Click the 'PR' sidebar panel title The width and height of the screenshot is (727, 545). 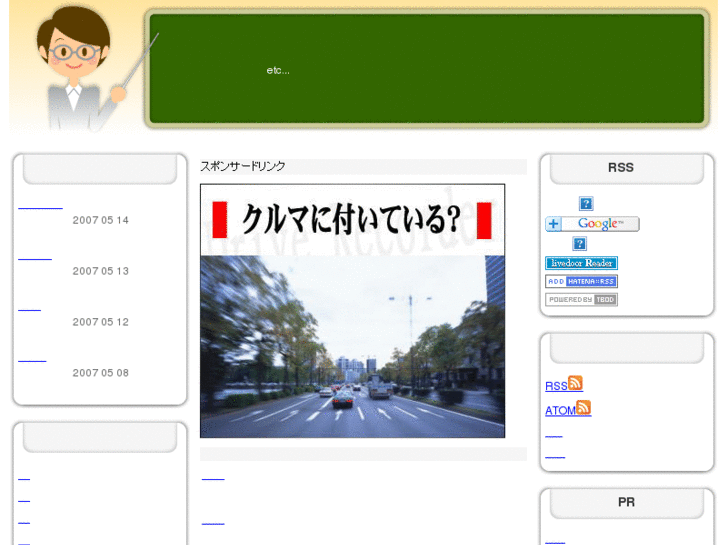(626, 502)
